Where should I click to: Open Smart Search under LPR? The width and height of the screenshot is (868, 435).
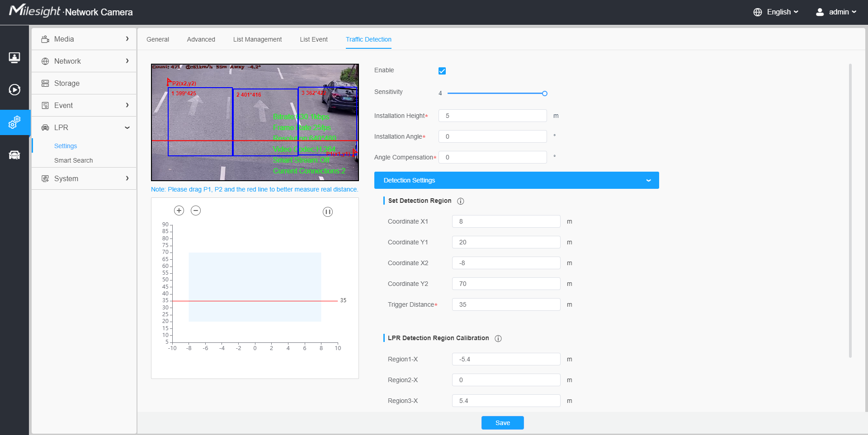click(x=73, y=160)
